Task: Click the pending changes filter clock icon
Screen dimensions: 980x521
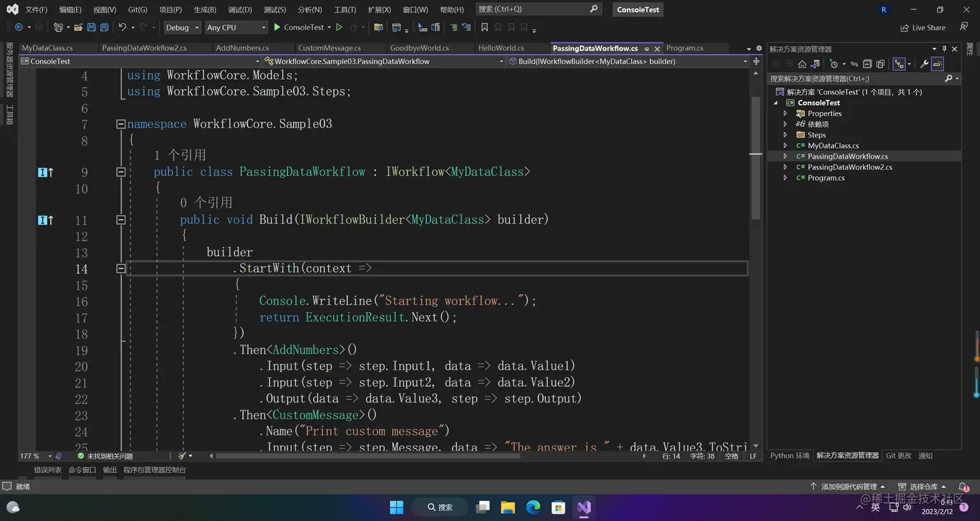Action: [x=834, y=64]
